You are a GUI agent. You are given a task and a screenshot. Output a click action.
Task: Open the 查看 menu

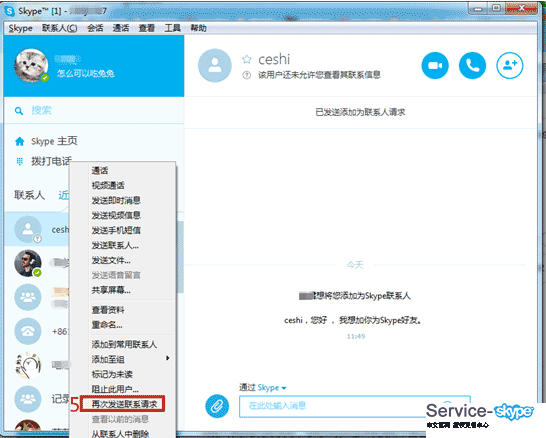point(147,28)
